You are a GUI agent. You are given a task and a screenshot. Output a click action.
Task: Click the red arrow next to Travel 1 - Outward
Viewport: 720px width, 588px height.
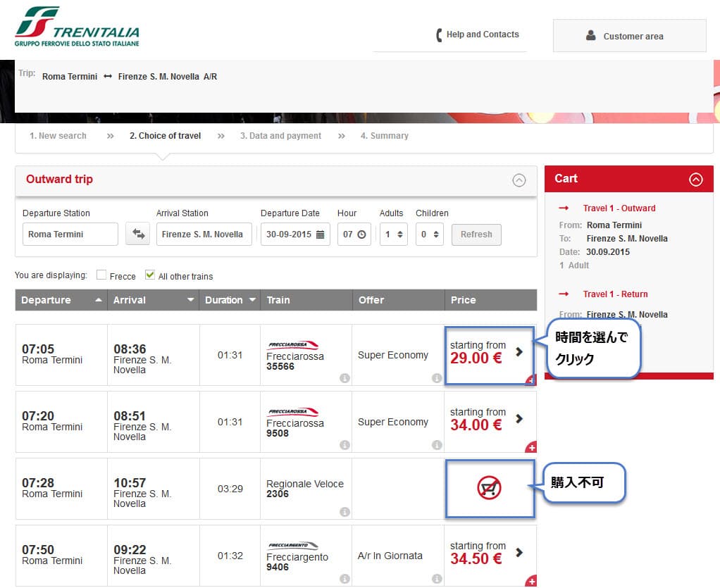click(564, 208)
